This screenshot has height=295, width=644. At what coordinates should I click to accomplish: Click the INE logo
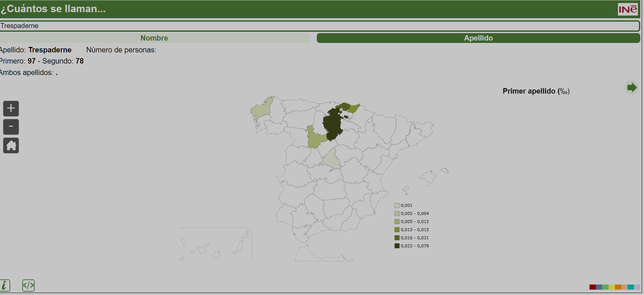627,9
